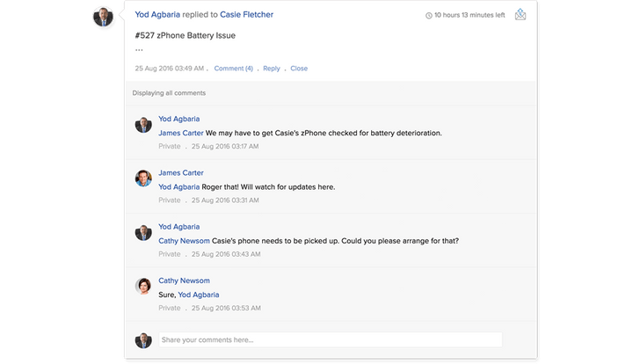Open the Reply link under the ticket
The image size is (633, 364).
(271, 69)
